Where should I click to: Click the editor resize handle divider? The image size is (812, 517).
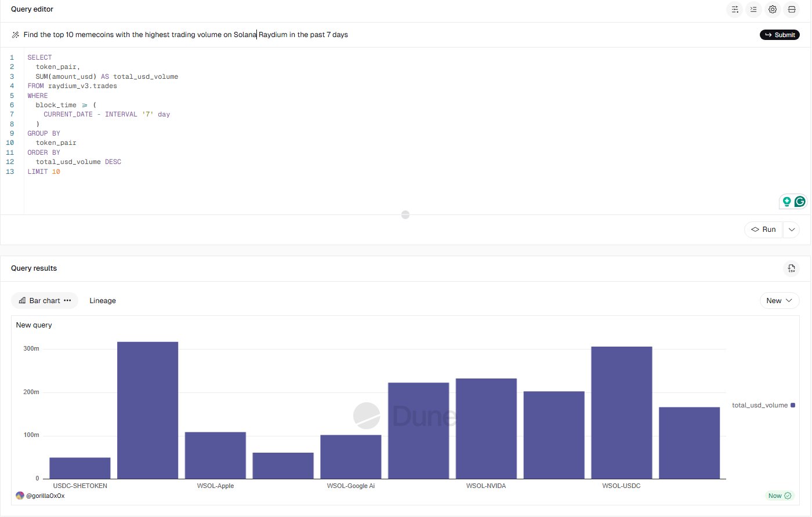(405, 214)
